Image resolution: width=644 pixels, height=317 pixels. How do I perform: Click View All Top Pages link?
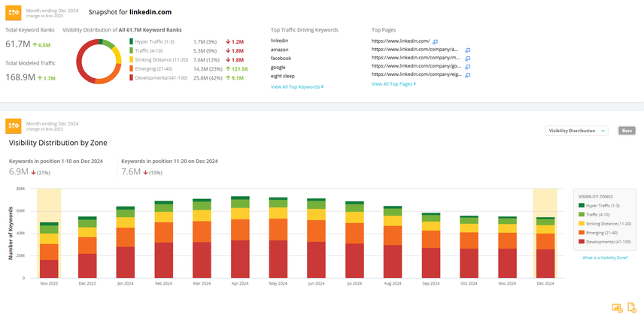pyautogui.click(x=394, y=83)
